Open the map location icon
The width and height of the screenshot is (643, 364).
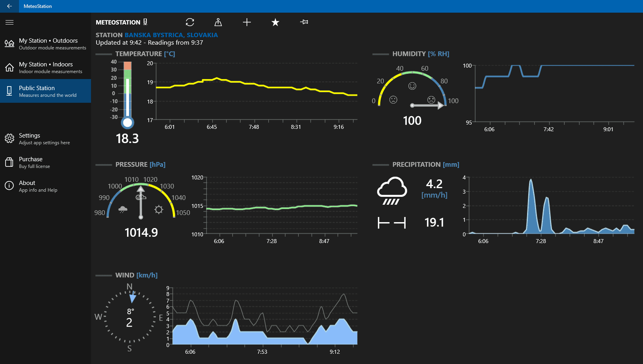(218, 22)
